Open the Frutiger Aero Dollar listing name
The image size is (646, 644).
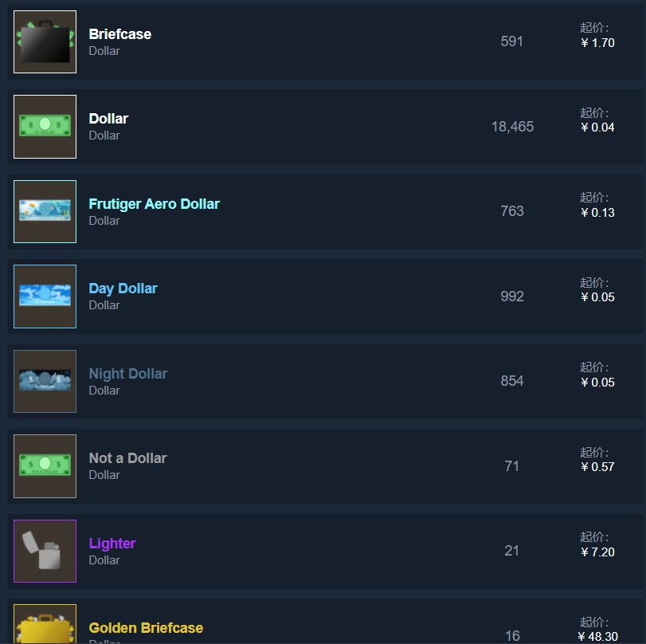click(154, 204)
